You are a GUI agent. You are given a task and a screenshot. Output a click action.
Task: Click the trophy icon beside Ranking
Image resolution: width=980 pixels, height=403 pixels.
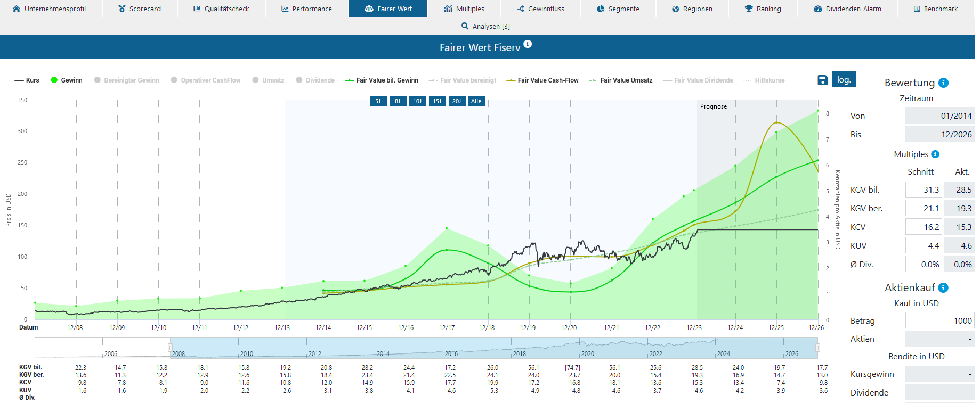click(x=749, y=9)
